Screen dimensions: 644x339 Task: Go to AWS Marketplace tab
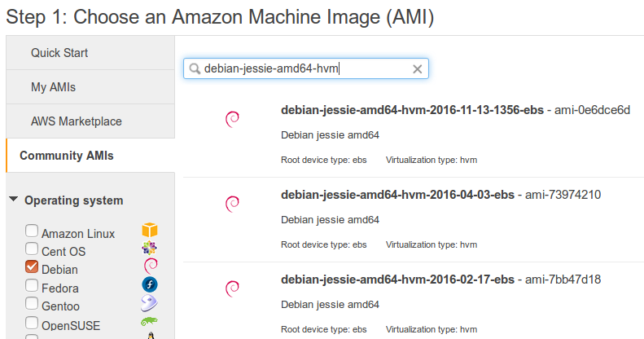[77, 121]
